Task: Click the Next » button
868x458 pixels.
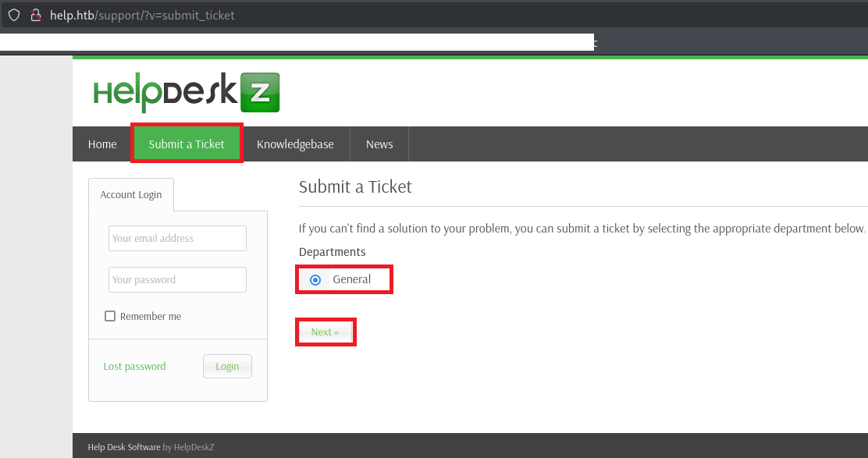Action: click(325, 332)
